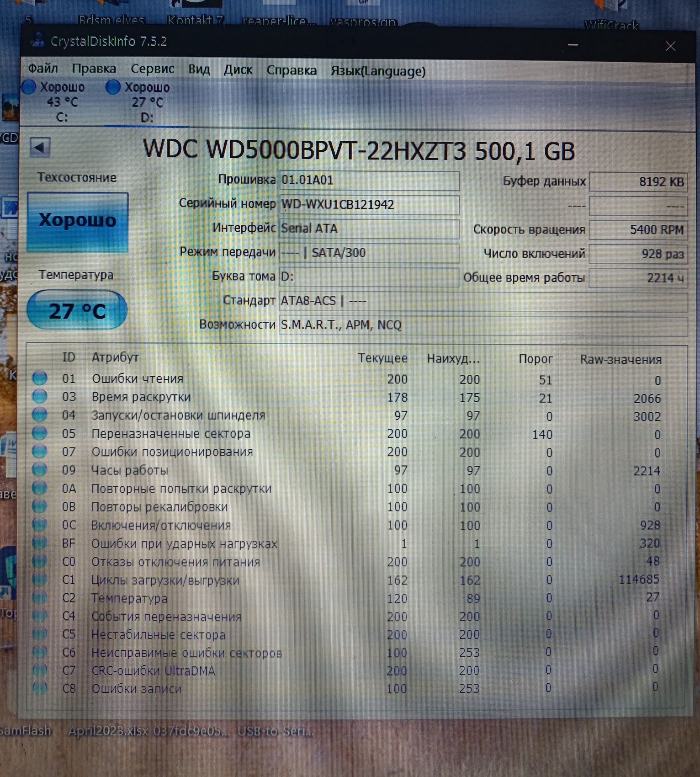Click the Наихуд... column header
This screenshot has width=700, height=777.
tap(454, 359)
